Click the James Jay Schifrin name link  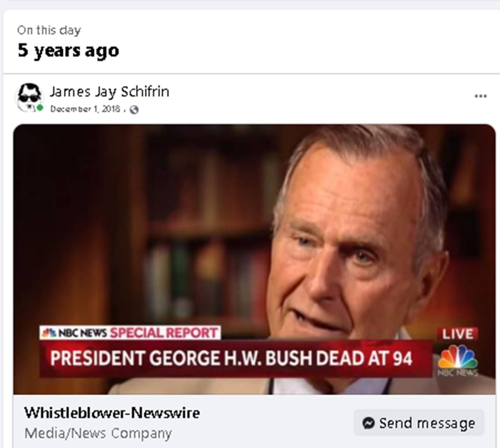click(x=110, y=92)
